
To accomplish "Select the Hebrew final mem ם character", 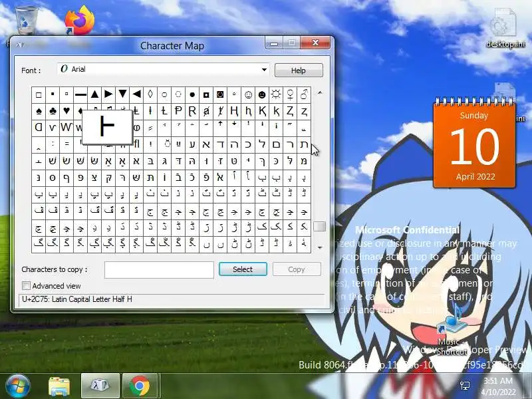I will click(x=276, y=144).
